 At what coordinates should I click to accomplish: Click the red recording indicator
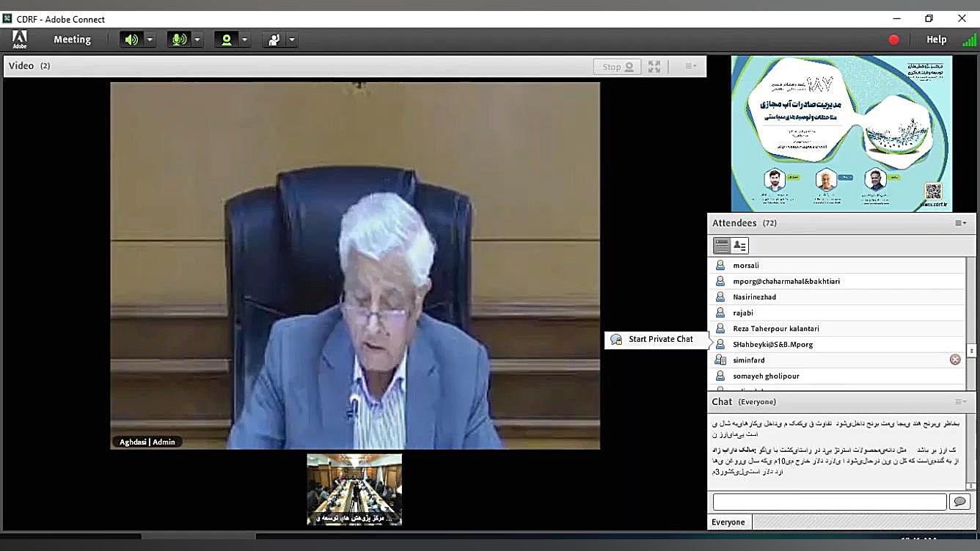893,40
